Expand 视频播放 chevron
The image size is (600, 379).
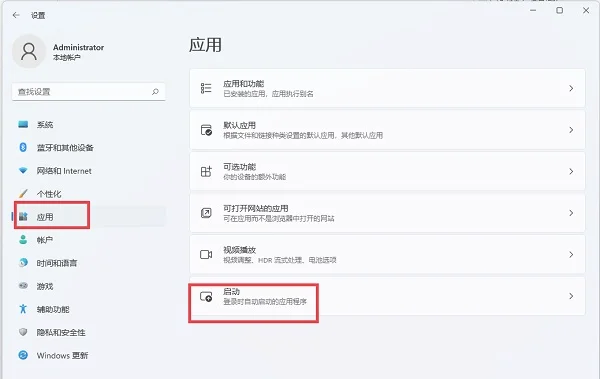point(571,255)
